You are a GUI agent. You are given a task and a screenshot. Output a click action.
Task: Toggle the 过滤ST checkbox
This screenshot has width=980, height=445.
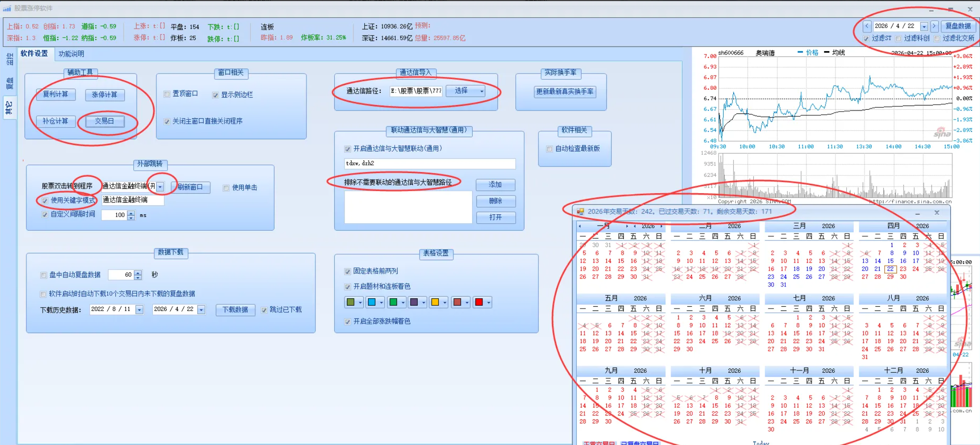click(x=866, y=39)
